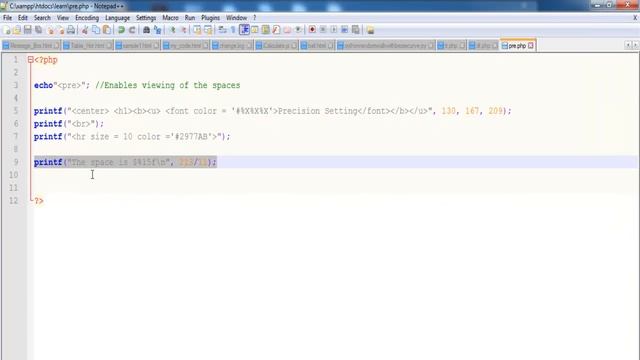640x360 pixels.
Task: Toggle Word Wrap toolbar icon
Action: click(x=222, y=30)
